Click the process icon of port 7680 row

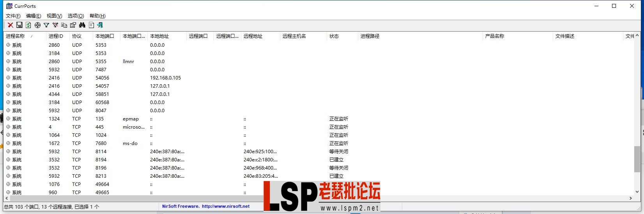8,143
